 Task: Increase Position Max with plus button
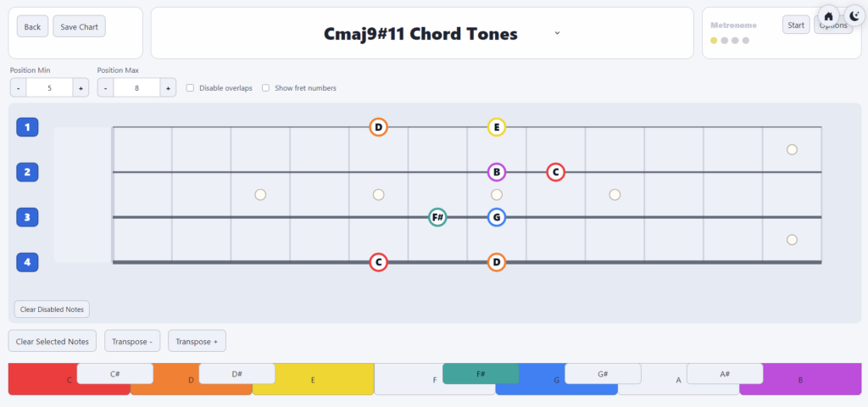(x=168, y=87)
